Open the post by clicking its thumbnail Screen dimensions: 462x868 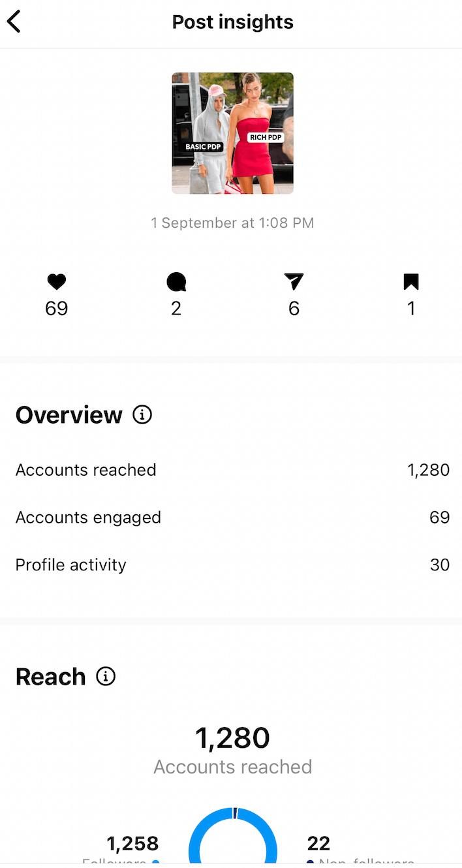(x=232, y=133)
